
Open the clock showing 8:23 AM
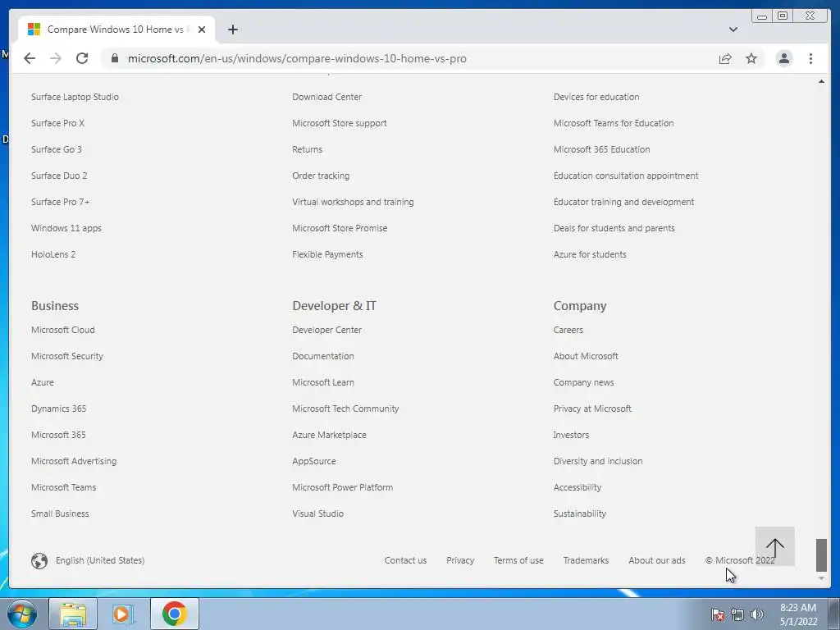point(798,614)
